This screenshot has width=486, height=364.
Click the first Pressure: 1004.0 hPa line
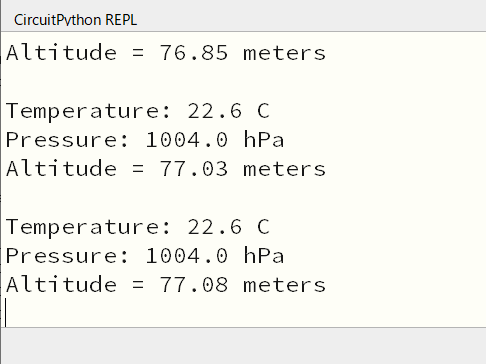[x=145, y=139]
